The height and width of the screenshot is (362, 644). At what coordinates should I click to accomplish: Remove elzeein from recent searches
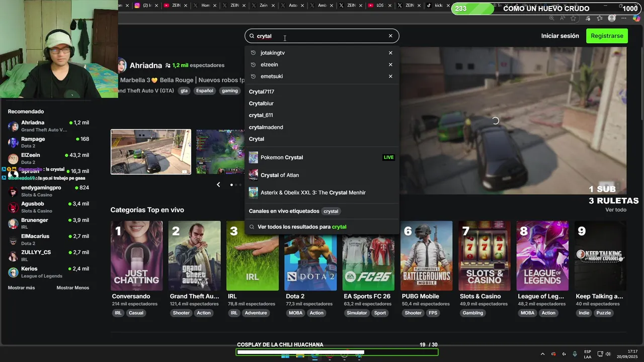(390, 64)
